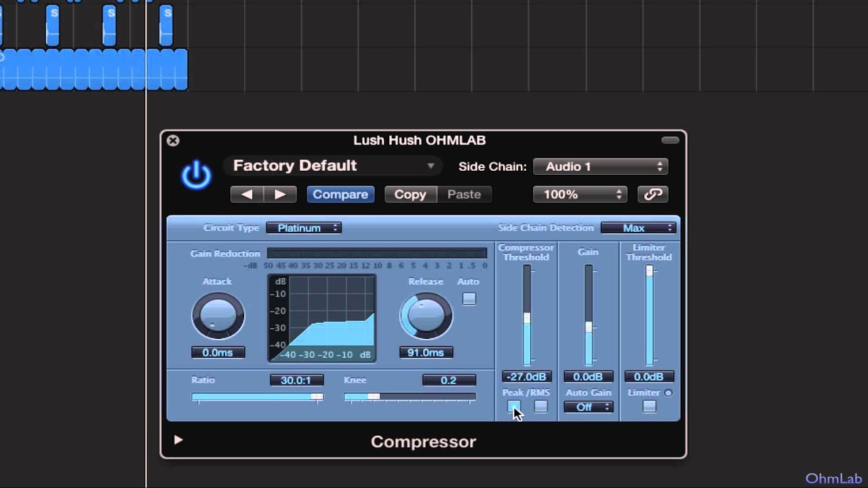The width and height of the screenshot is (868, 488).
Task: Click the Gain 0.0dB value field
Action: 588,377
